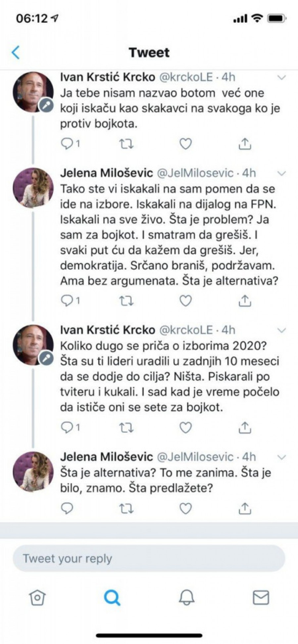
Task: Open the Search tab
Action: [112, 597]
